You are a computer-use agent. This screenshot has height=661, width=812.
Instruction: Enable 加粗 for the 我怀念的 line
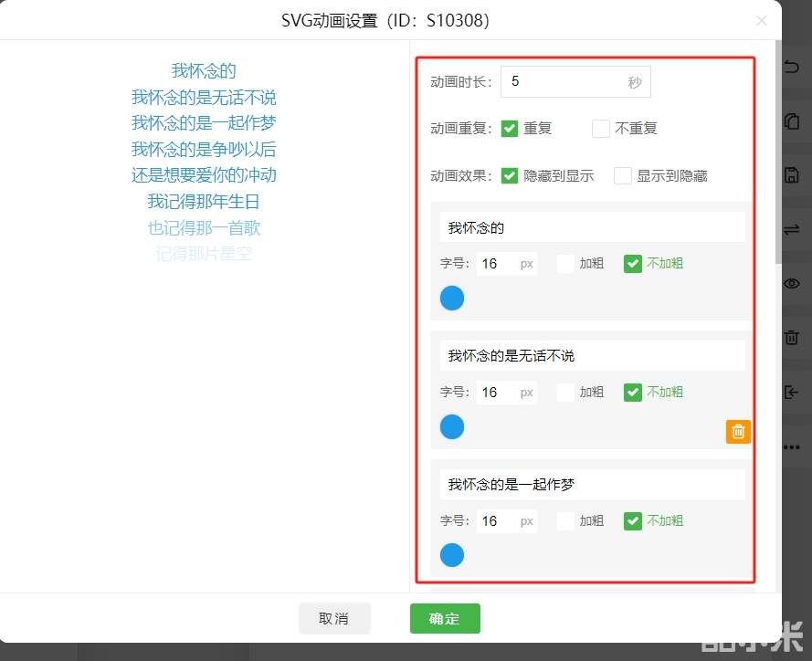pyautogui.click(x=566, y=264)
